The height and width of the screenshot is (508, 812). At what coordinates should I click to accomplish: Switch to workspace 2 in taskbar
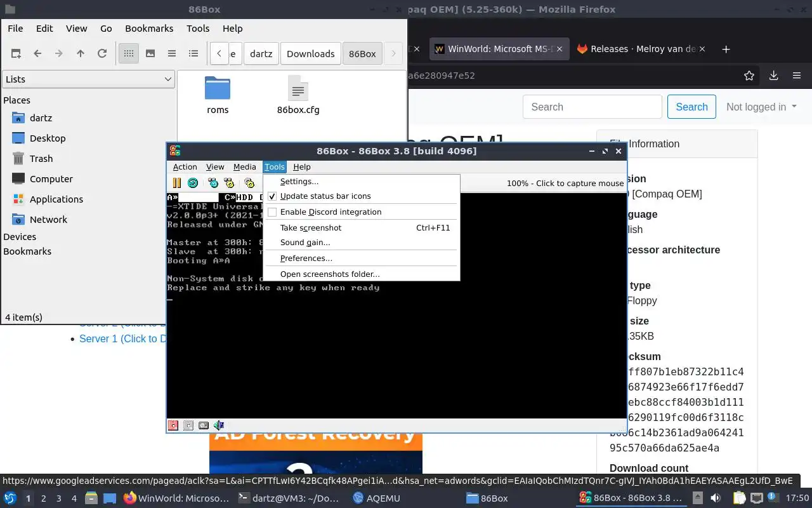[43, 498]
